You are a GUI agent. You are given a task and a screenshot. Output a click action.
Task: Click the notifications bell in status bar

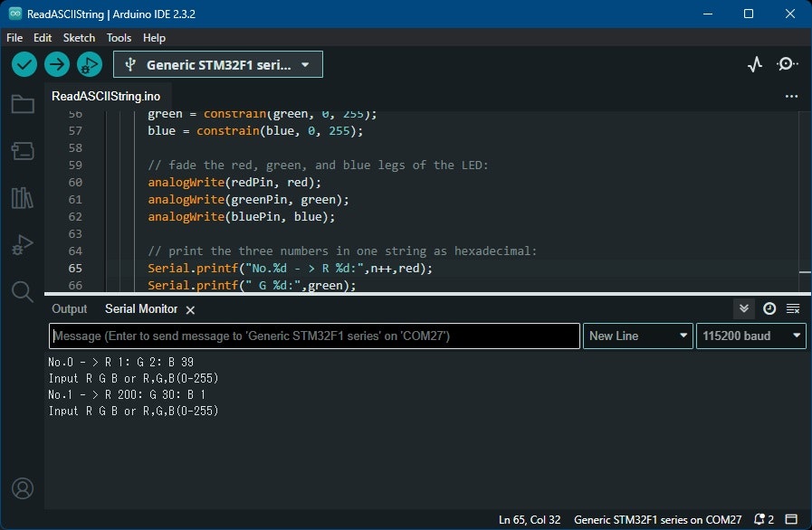pos(760,519)
